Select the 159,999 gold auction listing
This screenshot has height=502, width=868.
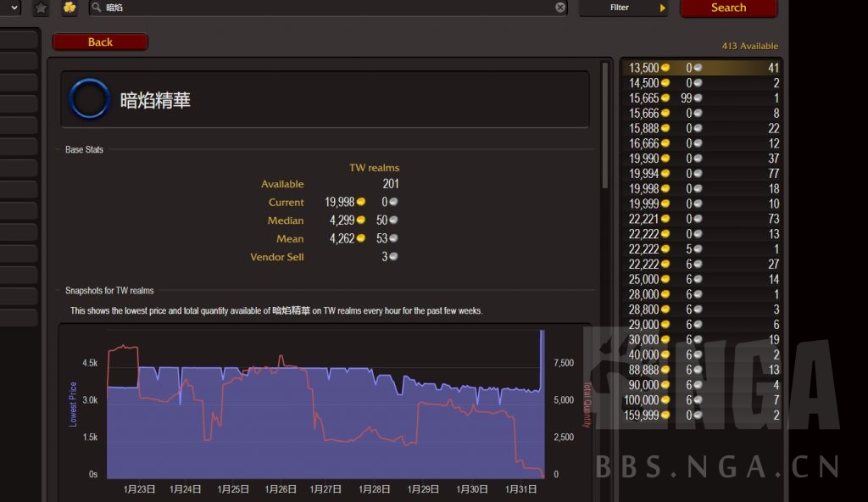(702, 416)
